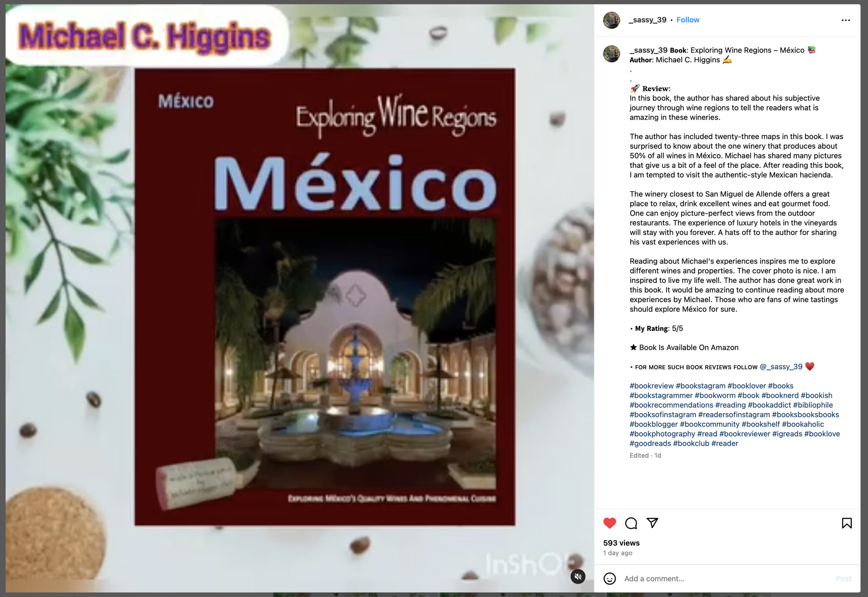Open the caption's _sassy_39 avatar
The image size is (868, 597).
tap(611, 54)
